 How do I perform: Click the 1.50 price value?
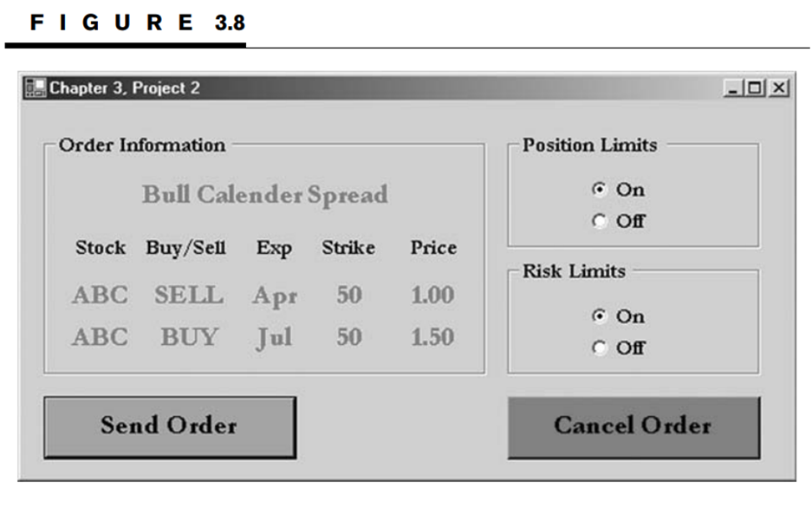coord(432,337)
